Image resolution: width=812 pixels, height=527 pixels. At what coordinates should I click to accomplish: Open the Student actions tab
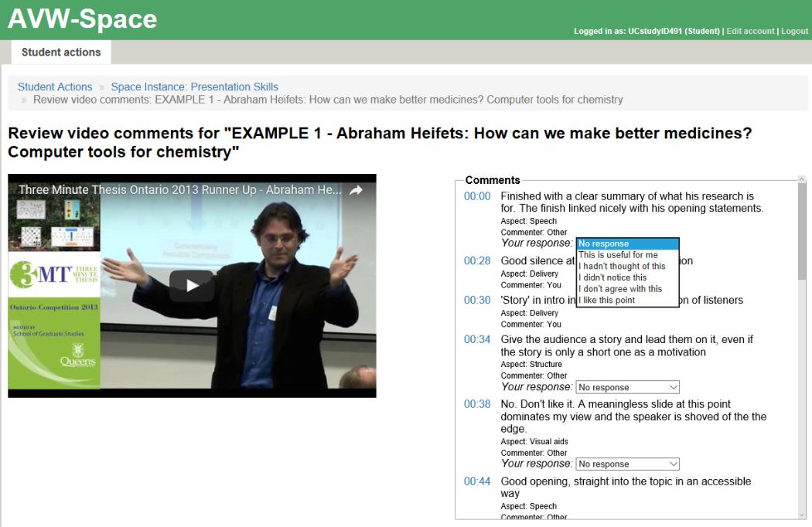(x=61, y=53)
